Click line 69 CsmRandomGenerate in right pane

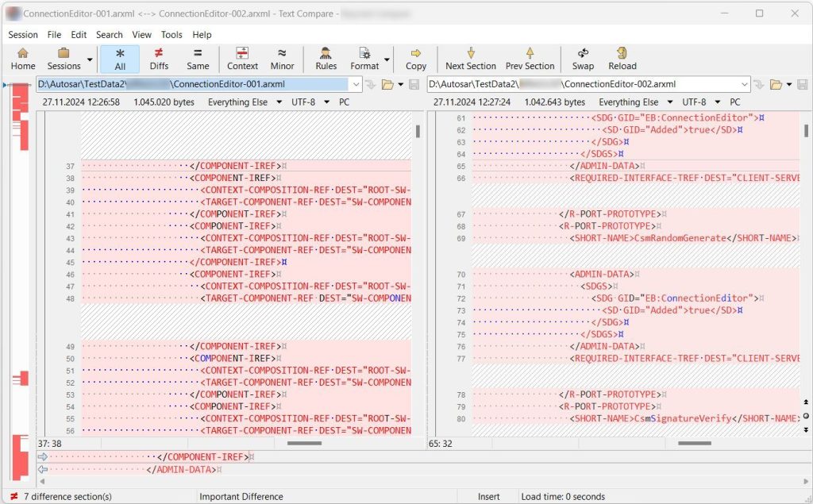(636, 238)
